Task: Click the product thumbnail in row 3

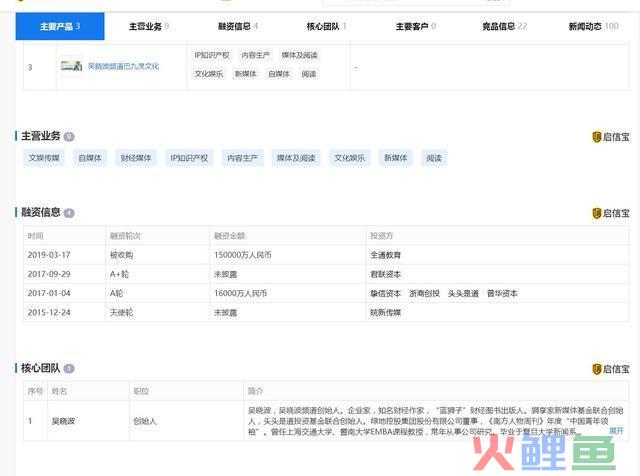Action: (x=71, y=66)
